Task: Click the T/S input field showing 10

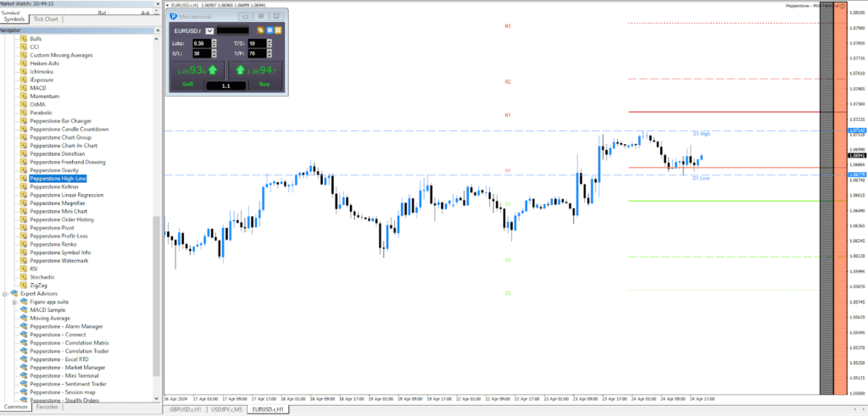Action: click(258, 43)
